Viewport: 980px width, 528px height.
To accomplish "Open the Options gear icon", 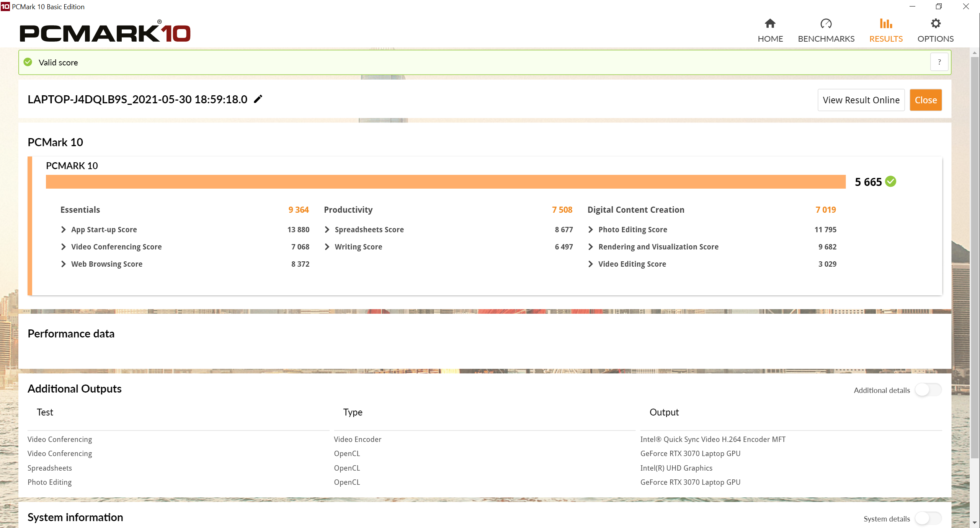I will (x=935, y=24).
